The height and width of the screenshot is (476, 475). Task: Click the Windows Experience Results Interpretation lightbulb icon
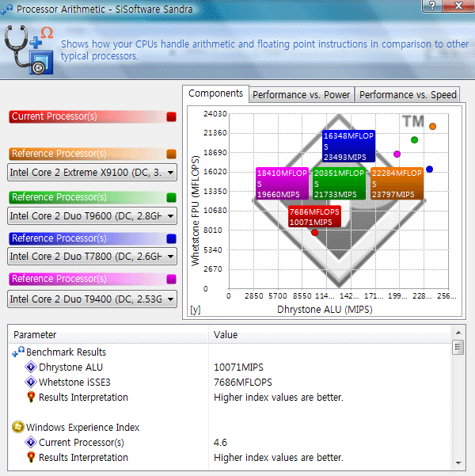(31, 457)
